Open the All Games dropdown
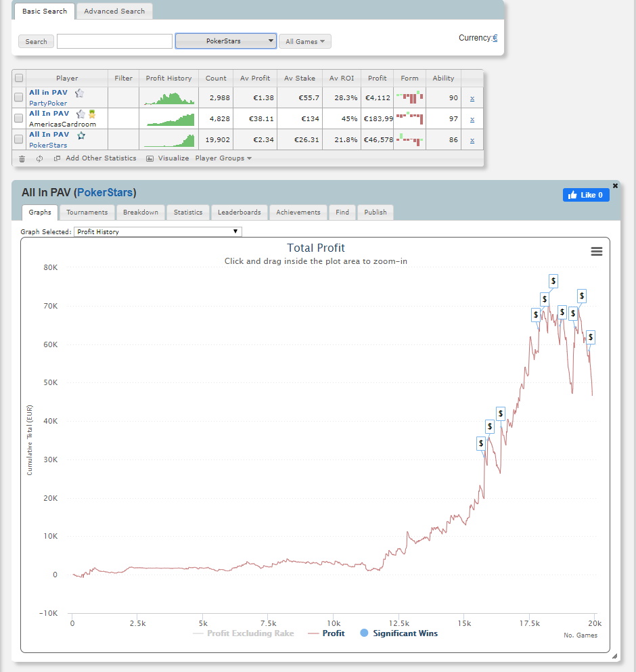The width and height of the screenshot is (636, 672). [305, 41]
